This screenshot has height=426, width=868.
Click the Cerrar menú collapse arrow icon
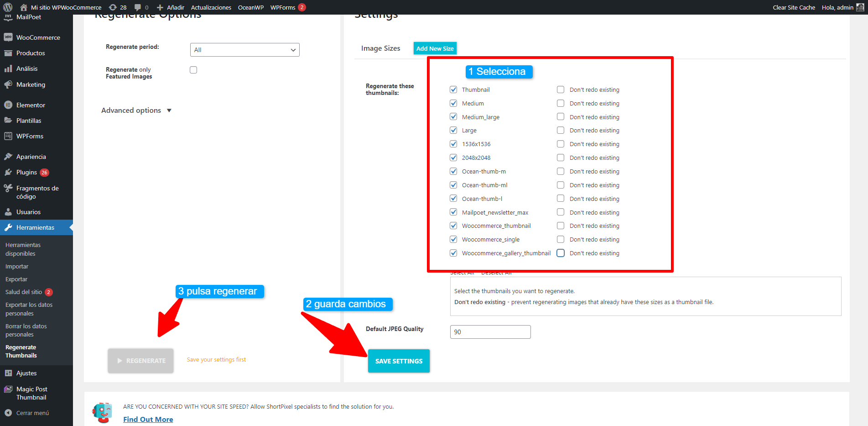coord(8,413)
